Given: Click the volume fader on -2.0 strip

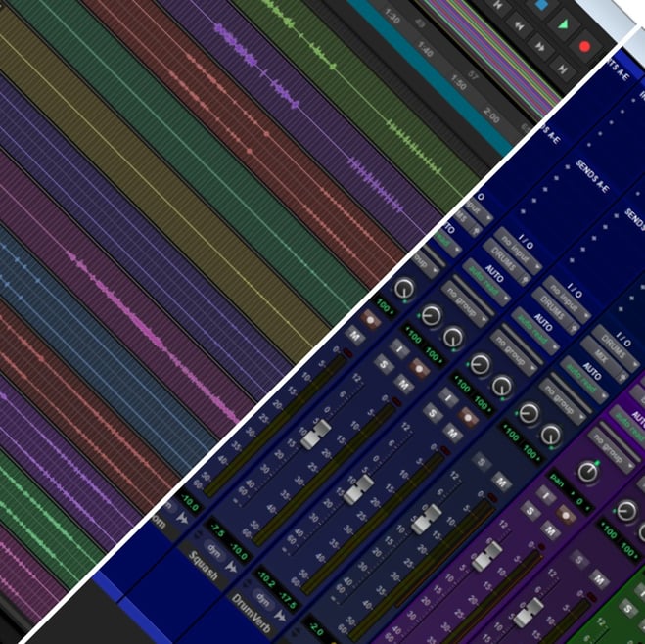Looking at the screenshot, I should click(427, 519).
